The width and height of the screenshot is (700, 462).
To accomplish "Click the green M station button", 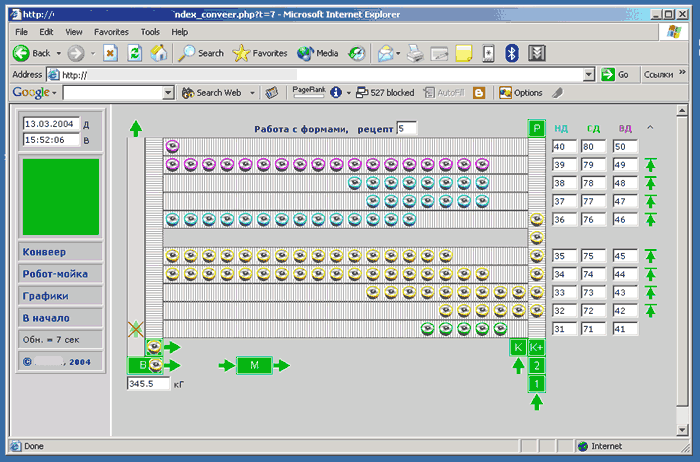I will [x=254, y=366].
